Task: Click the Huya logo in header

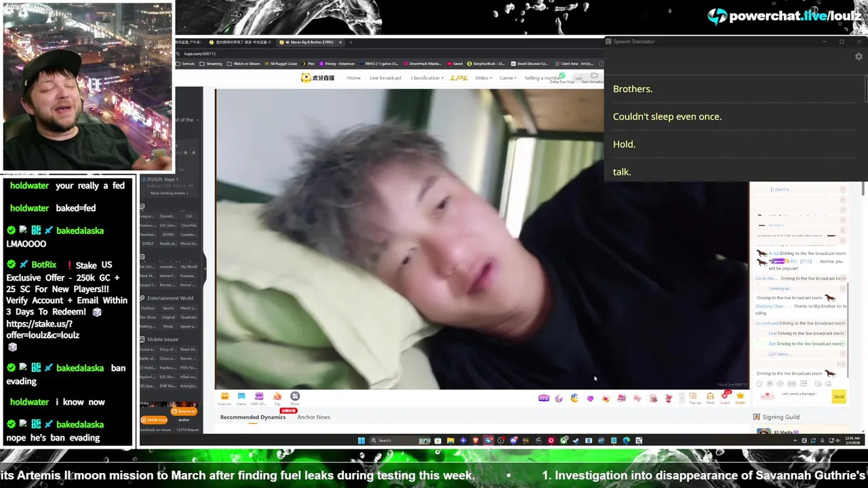Action: (x=318, y=78)
